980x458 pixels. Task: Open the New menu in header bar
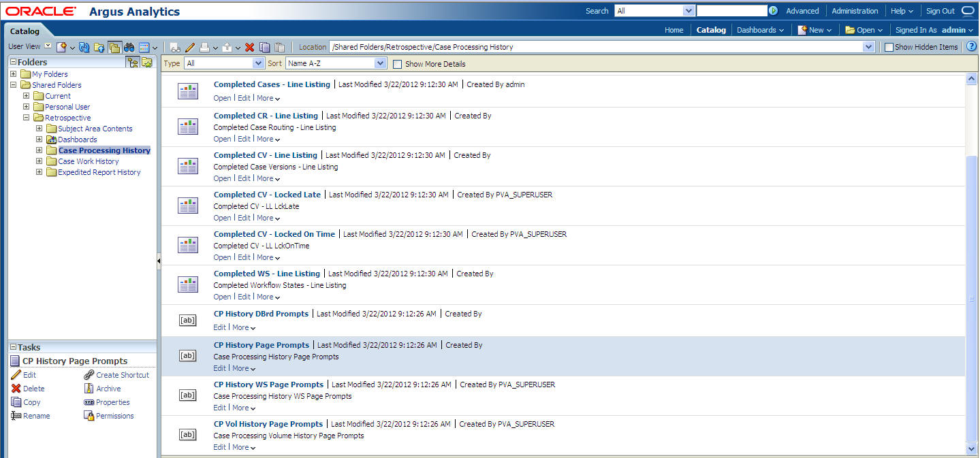(815, 30)
